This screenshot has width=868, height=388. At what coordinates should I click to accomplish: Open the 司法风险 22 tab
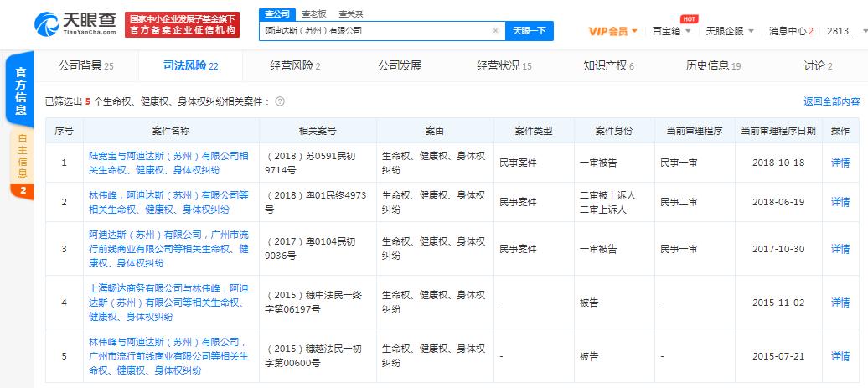click(190, 66)
